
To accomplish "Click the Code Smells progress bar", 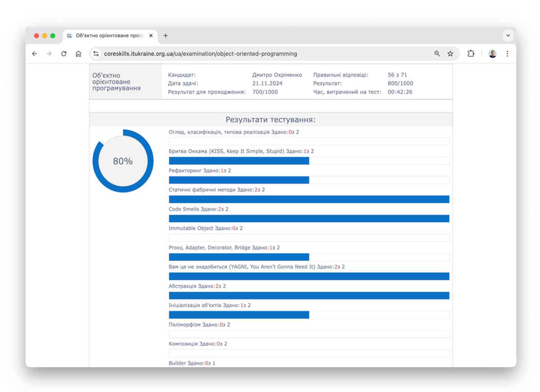I will click(x=309, y=218).
